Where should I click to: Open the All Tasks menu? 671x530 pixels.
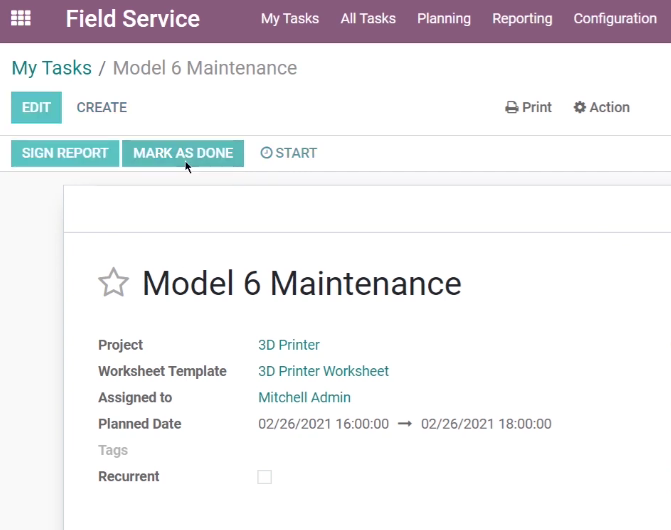coord(368,19)
